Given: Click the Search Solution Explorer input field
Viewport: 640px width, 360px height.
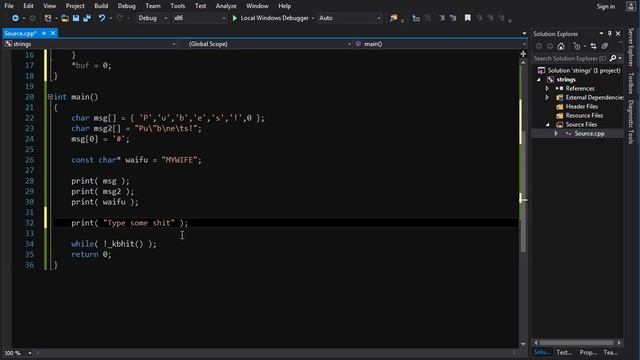Looking at the screenshot, I should 570,58.
